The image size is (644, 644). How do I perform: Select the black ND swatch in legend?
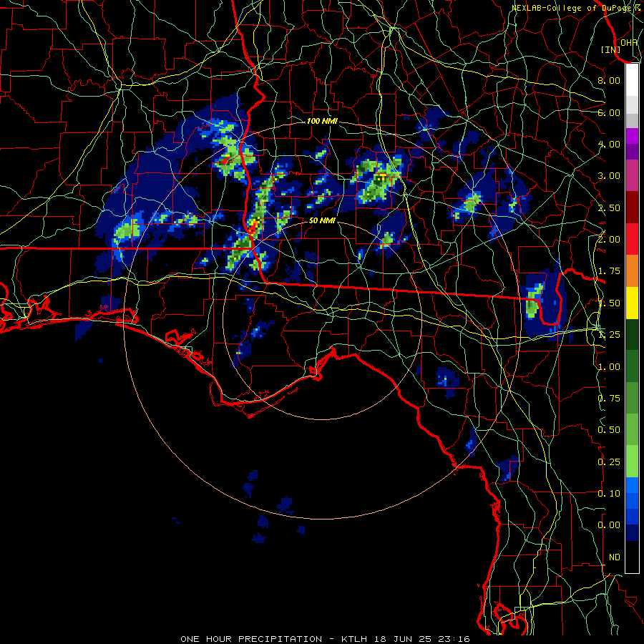[x=632, y=557]
